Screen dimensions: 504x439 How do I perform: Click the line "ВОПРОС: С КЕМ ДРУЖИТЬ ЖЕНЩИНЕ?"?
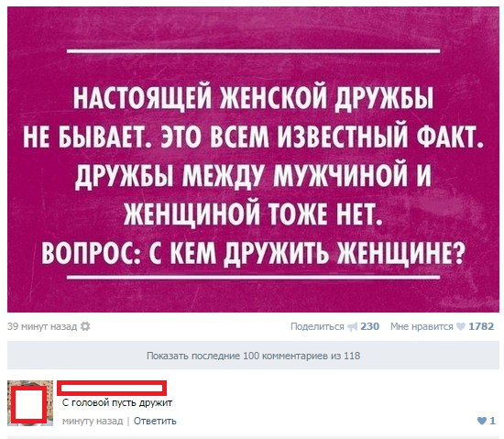(253, 252)
